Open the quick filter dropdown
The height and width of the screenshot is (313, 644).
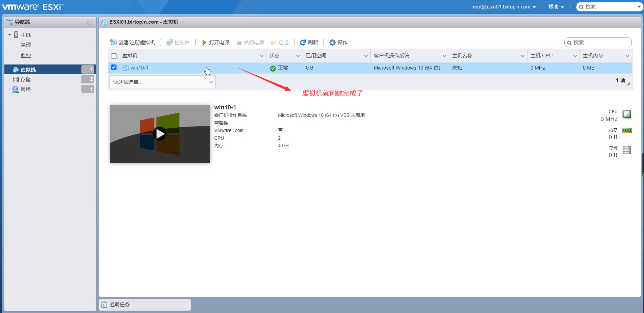(162, 82)
